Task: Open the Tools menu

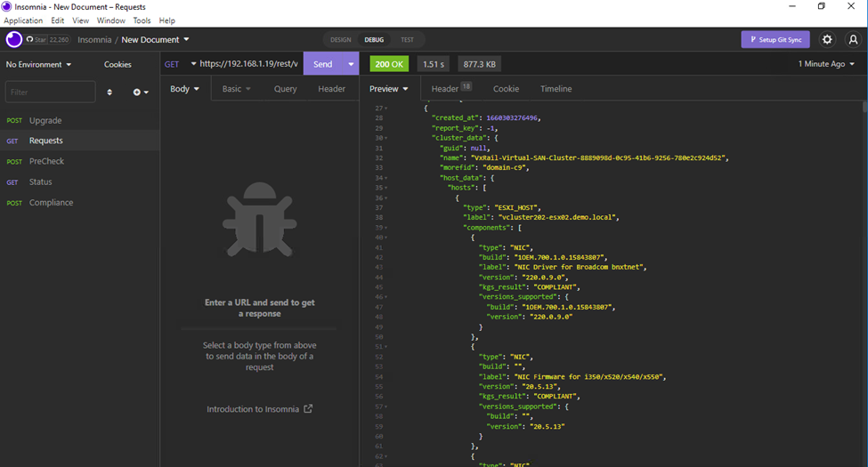Action: 142,20
